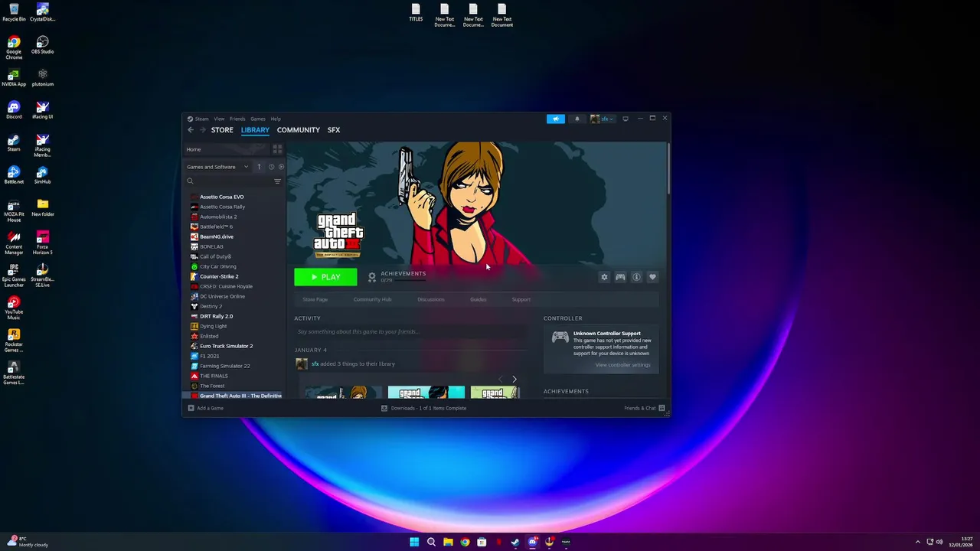Open Forza Horizon 5 desktop icon
980x551 pixels.
(42, 243)
